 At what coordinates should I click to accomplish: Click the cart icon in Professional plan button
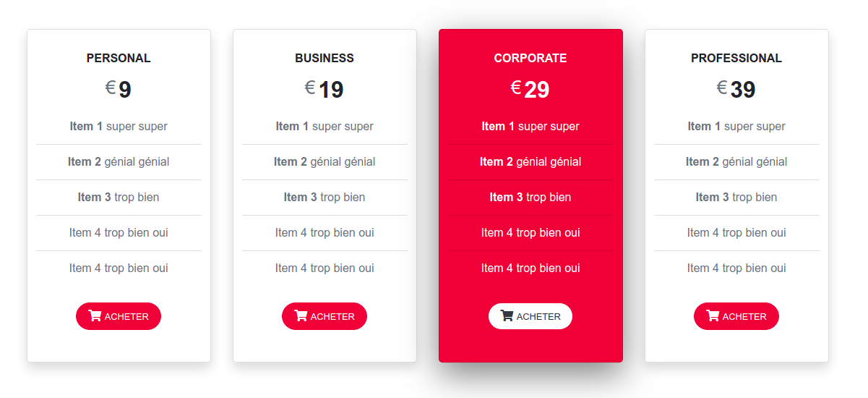713,316
